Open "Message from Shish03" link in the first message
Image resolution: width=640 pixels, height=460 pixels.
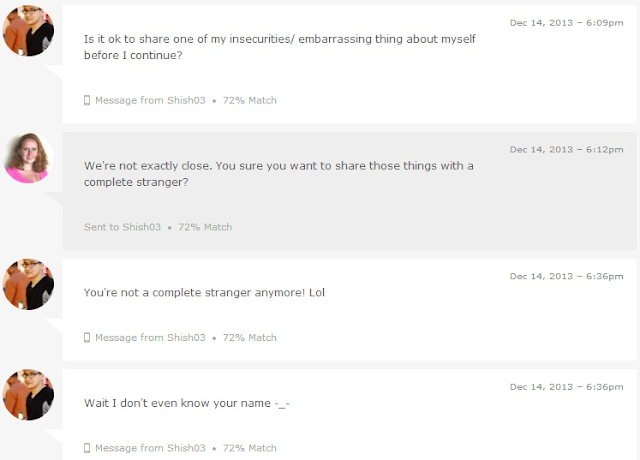click(x=150, y=100)
